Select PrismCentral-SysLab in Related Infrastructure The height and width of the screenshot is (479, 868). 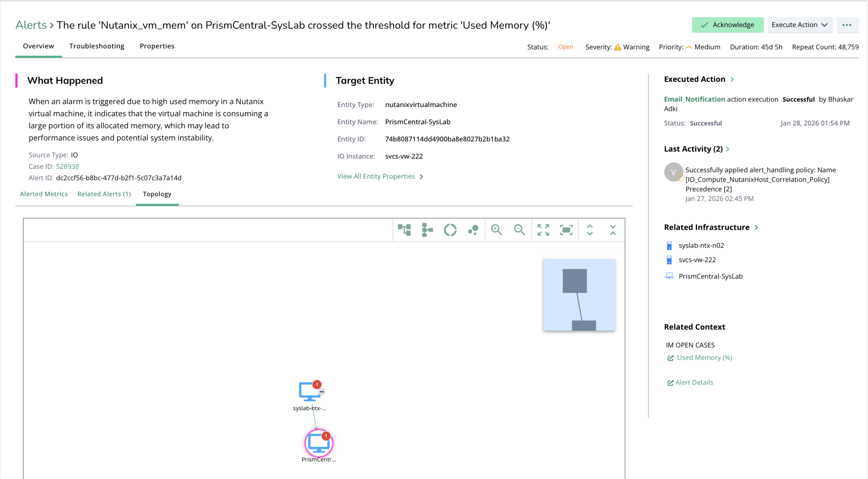click(x=710, y=276)
